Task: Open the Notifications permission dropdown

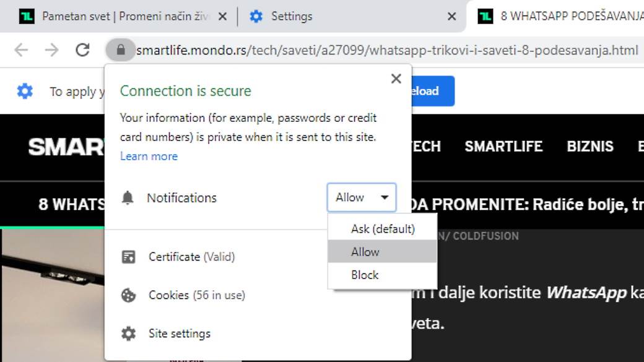Action: [x=362, y=197]
